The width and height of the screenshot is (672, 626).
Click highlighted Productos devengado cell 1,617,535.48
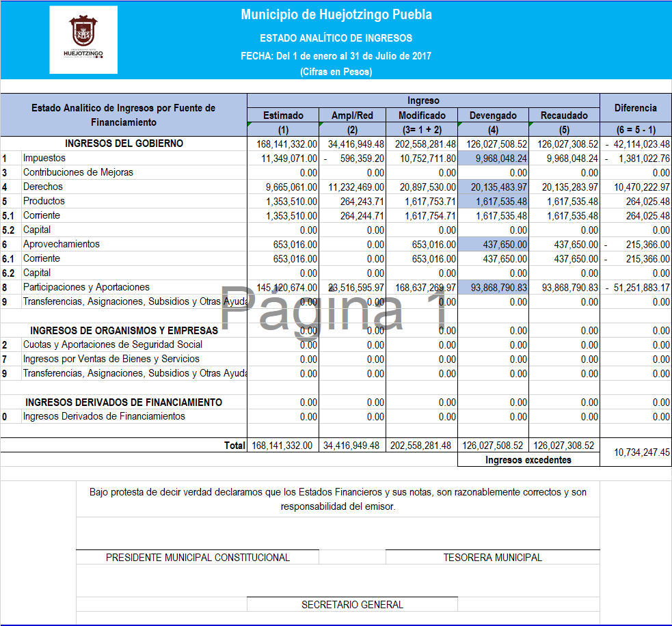tap(493, 202)
